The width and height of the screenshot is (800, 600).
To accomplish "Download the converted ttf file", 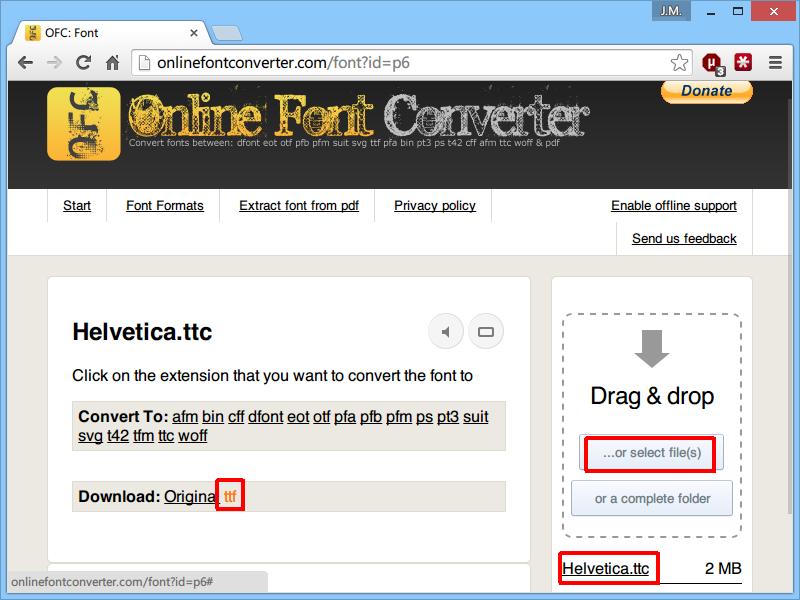I will [x=230, y=496].
